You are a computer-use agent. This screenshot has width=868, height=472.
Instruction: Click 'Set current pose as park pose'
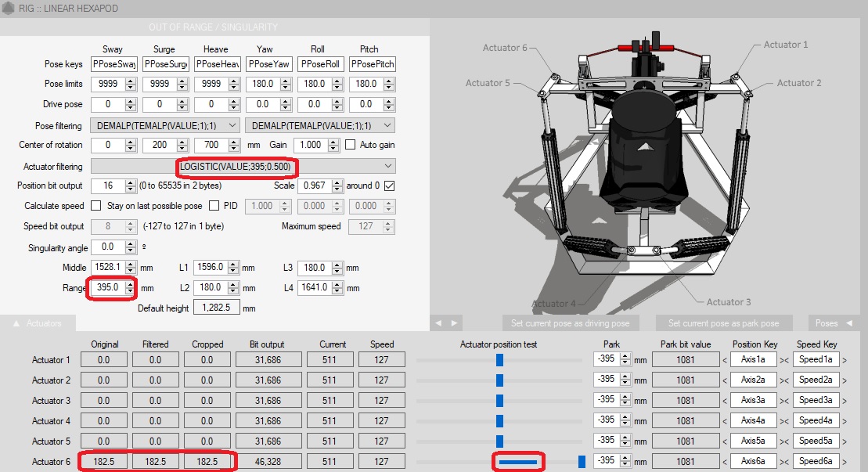723,323
